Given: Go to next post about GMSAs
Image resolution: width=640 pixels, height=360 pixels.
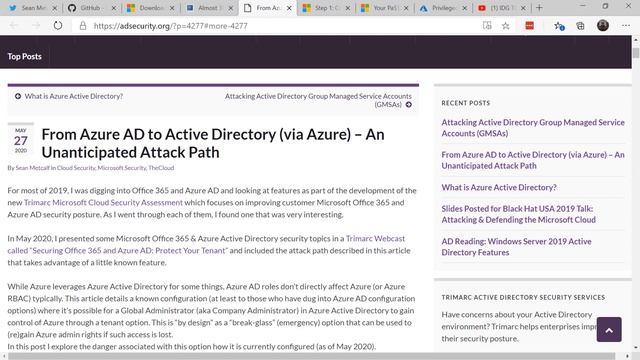Looking at the screenshot, I should click(x=318, y=100).
